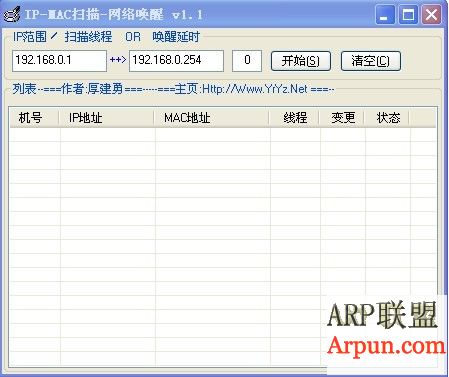This screenshot has height=377, width=449.
Task: Sort by 机号 column header
Action: pos(34,118)
